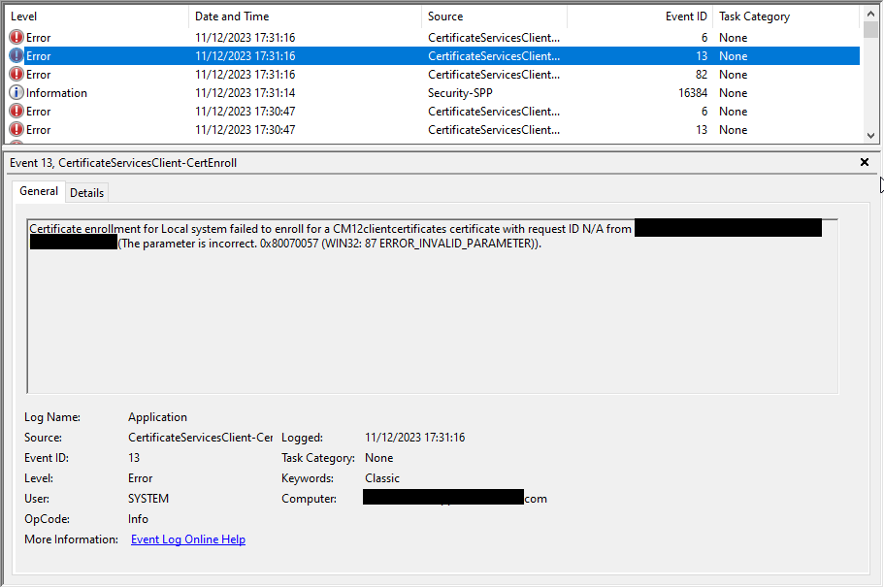Select Security-SPP source cell

[460, 93]
